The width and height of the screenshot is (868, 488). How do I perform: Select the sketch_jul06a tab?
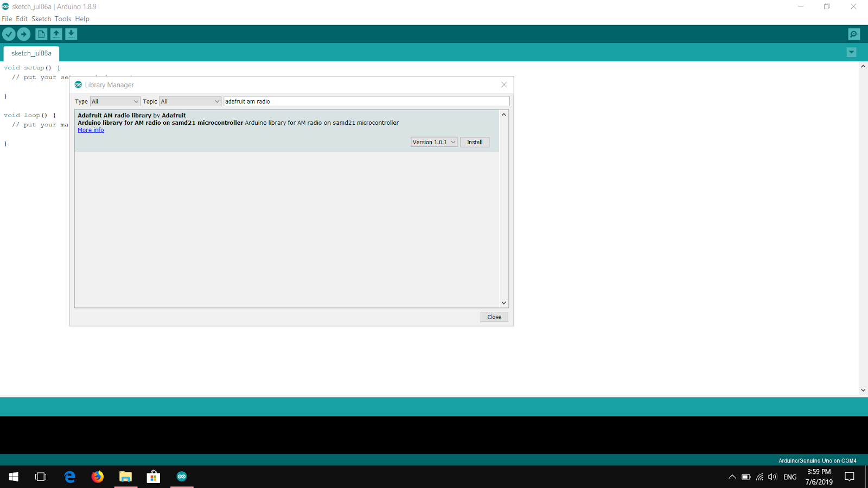tap(31, 54)
